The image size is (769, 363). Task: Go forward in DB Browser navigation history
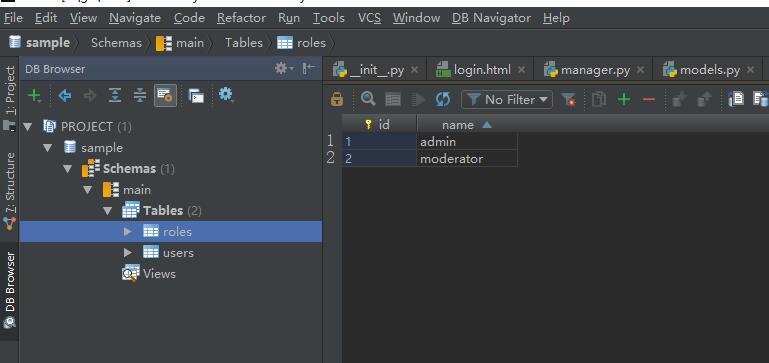pos(90,95)
